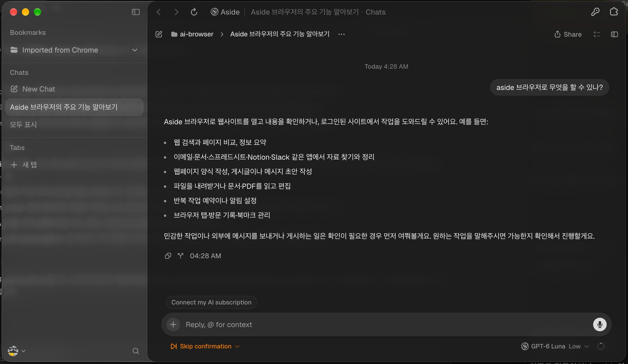The height and width of the screenshot is (364, 628).
Task: Go forward with the forward arrow
Action: (176, 12)
